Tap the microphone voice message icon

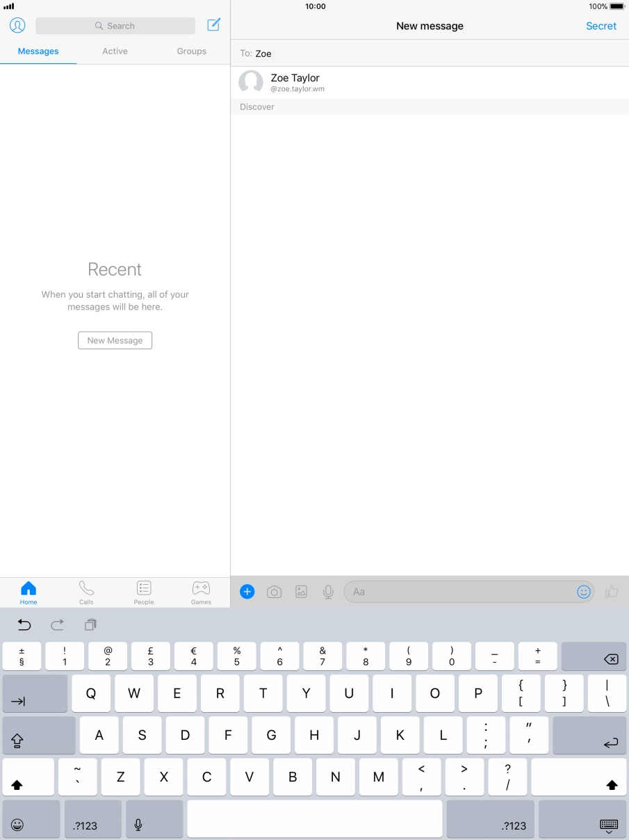pos(328,592)
